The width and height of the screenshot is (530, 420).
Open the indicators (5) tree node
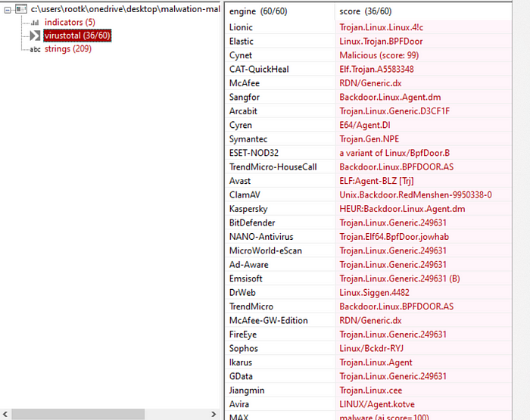(x=70, y=22)
